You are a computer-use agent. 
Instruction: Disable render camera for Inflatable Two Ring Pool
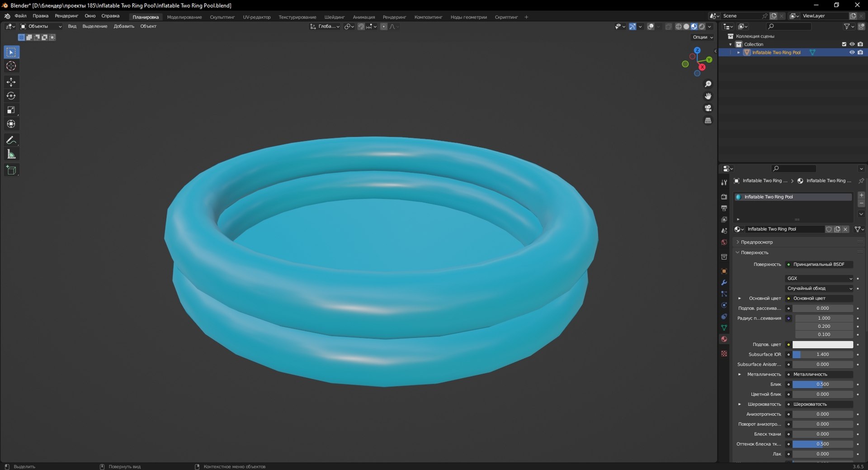tap(860, 52)
